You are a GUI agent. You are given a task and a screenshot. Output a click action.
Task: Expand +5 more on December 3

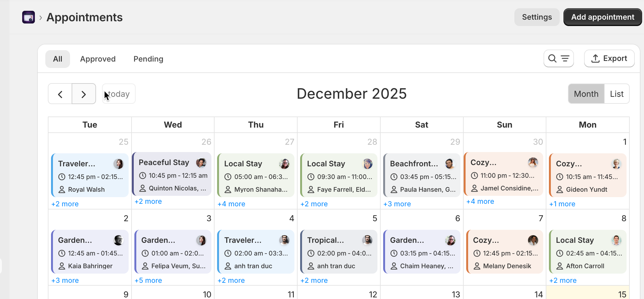tap(148, 280)
